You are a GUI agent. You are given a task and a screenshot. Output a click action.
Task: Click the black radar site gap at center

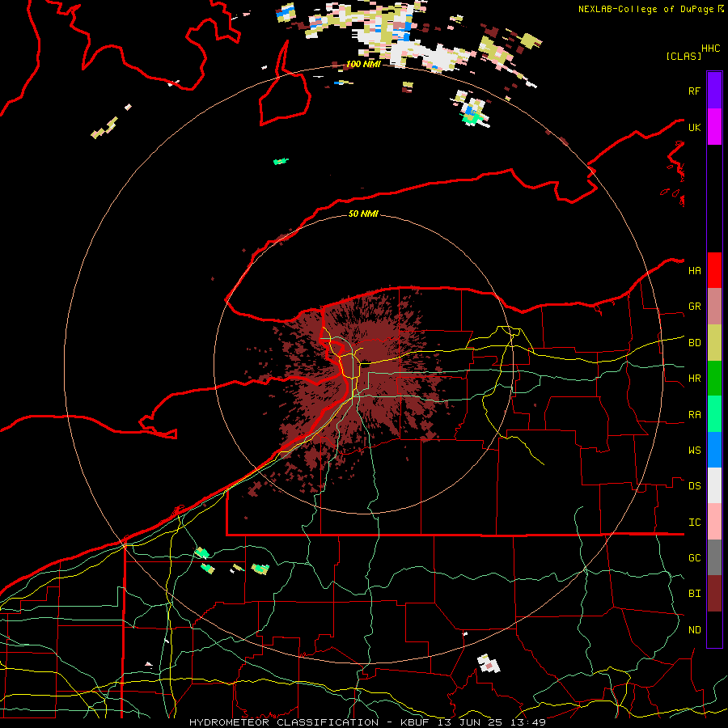pyautogui.click(x=366, y=365)
